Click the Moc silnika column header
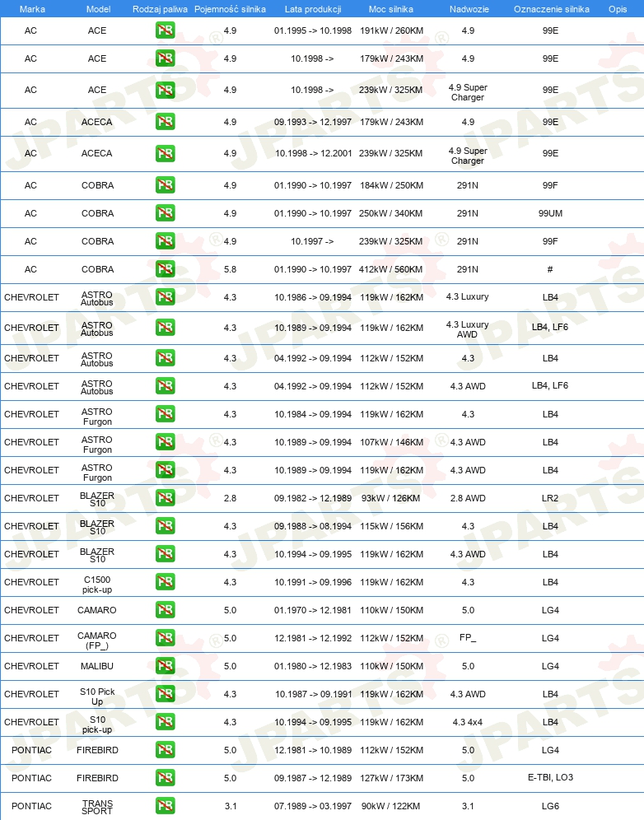 (391, 9)
